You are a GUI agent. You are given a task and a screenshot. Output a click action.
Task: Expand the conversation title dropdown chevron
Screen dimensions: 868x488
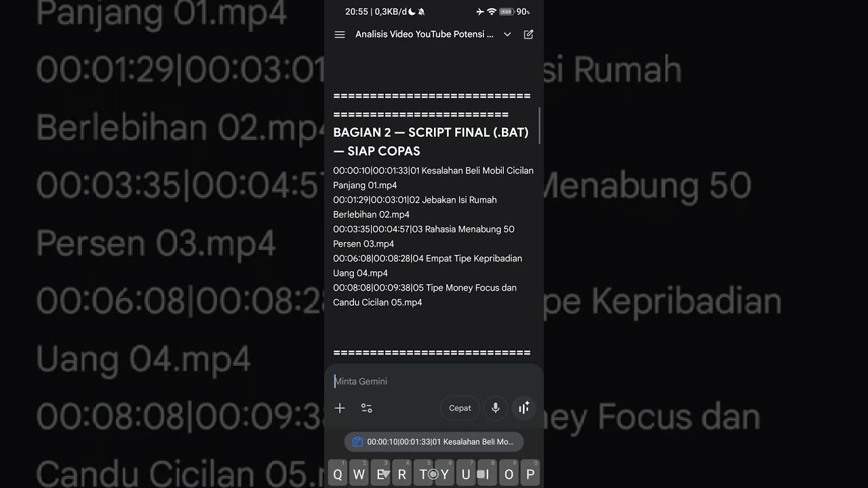pyautogui.click(x=507, y=35)
